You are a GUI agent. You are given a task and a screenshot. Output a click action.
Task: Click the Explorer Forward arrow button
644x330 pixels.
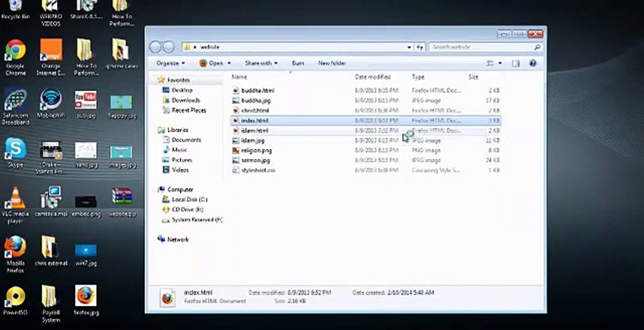point(169,47)
